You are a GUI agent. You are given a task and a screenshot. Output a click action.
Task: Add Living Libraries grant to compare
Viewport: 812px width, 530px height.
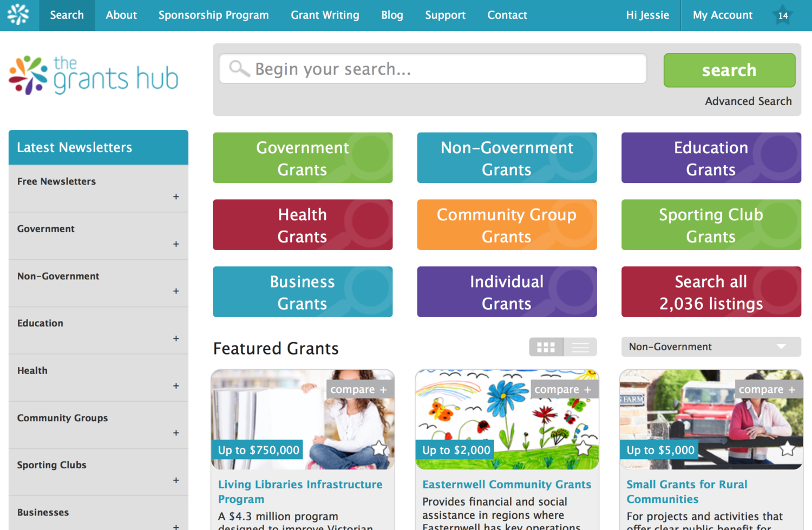tap(359, 389)
